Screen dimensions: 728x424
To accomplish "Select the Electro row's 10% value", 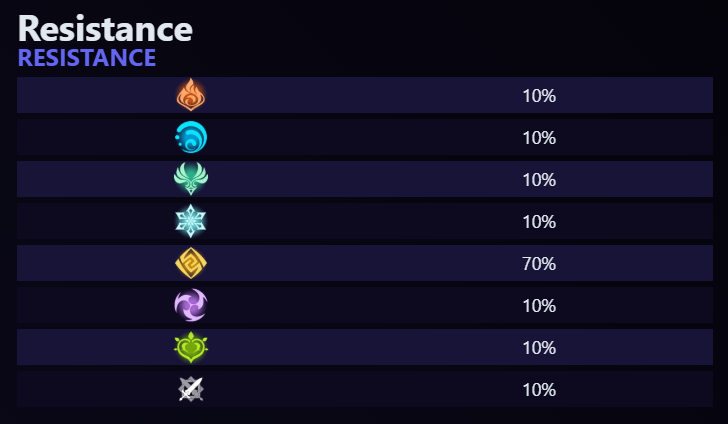I will (538, 306).
